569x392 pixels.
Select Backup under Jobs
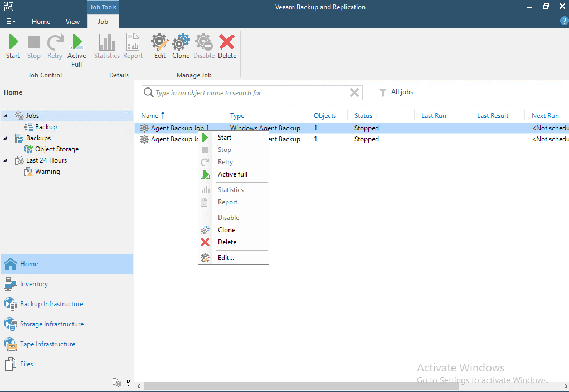(x=40, y=127)
